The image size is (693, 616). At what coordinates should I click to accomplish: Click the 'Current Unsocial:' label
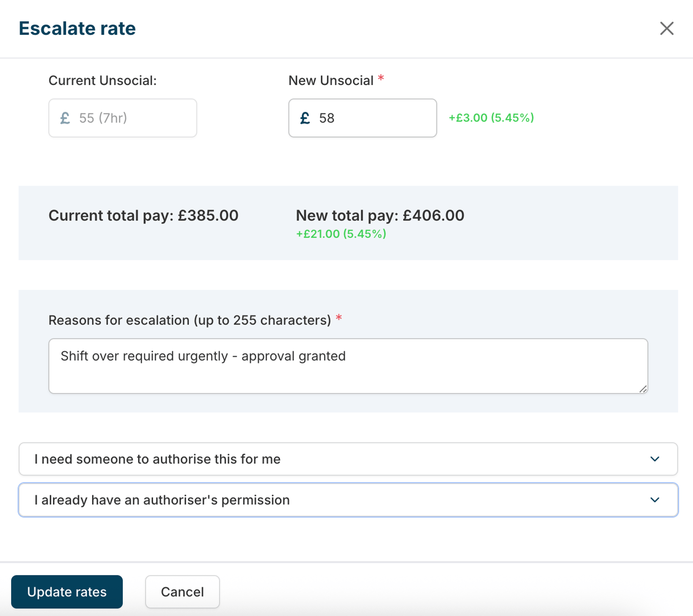(102, 81)
